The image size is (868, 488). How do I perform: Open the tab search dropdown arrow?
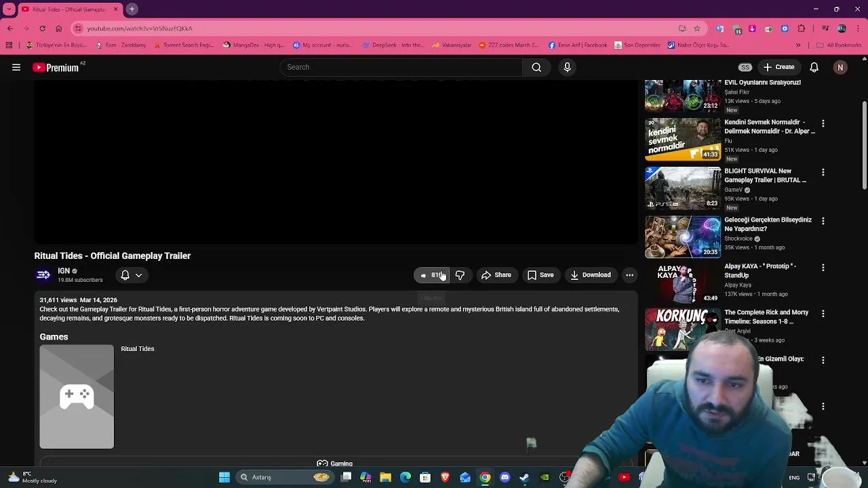8,9
